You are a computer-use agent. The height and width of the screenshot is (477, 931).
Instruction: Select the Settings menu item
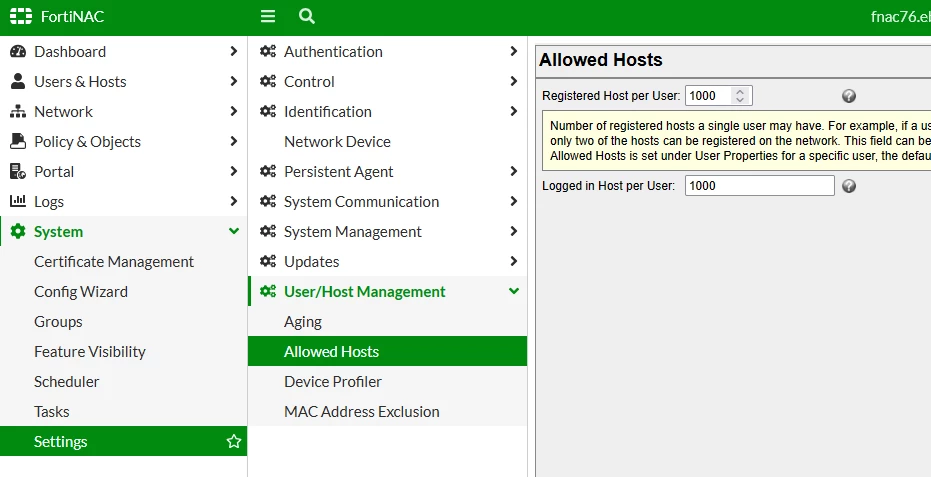click(x=124, y=441)
